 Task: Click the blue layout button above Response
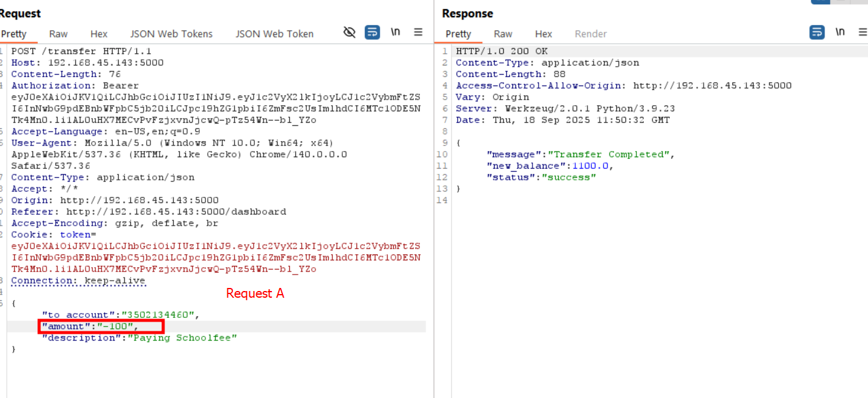click(820, 2)
